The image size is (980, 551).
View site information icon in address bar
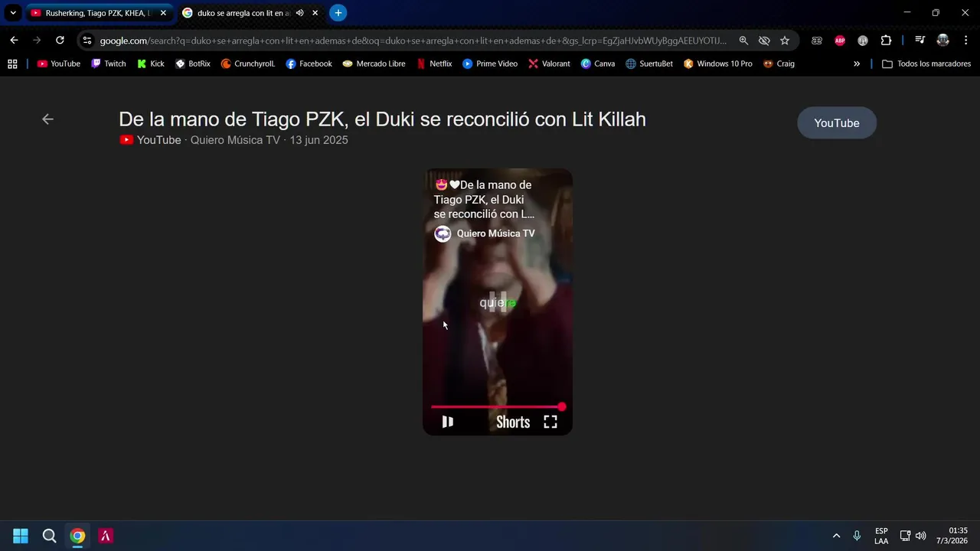[87, 41]
